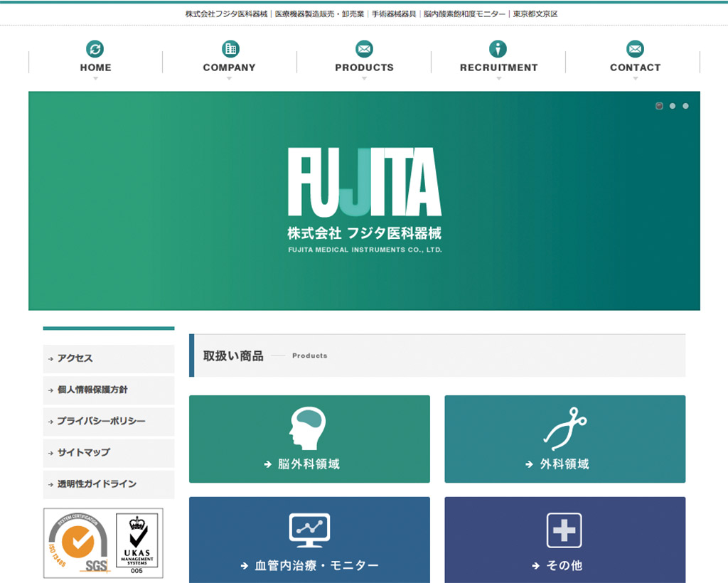
Task: Click the monitor chart icon in 血管内治療 card
Action: 309,530
